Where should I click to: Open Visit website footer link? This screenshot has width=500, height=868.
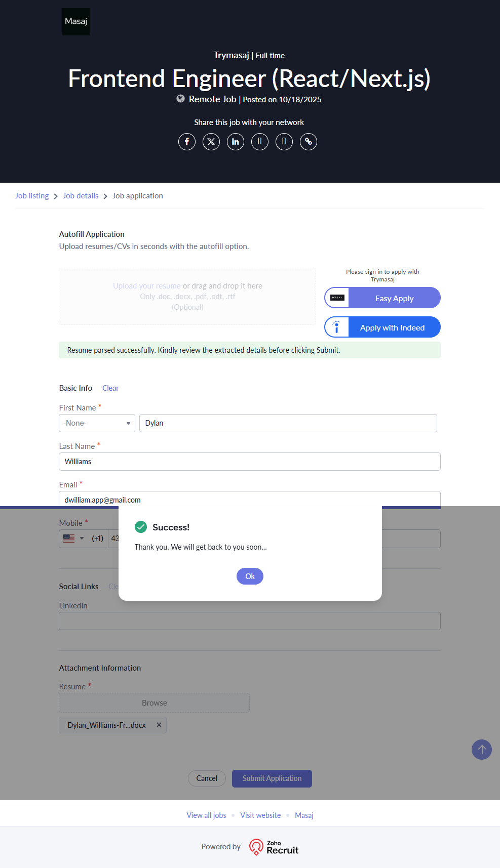(260, 815)
